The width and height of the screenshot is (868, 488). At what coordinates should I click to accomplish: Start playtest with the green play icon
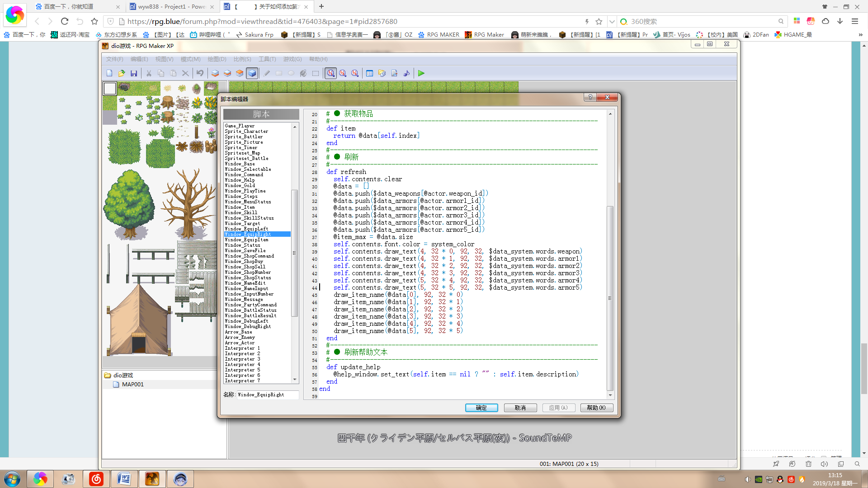421,73
